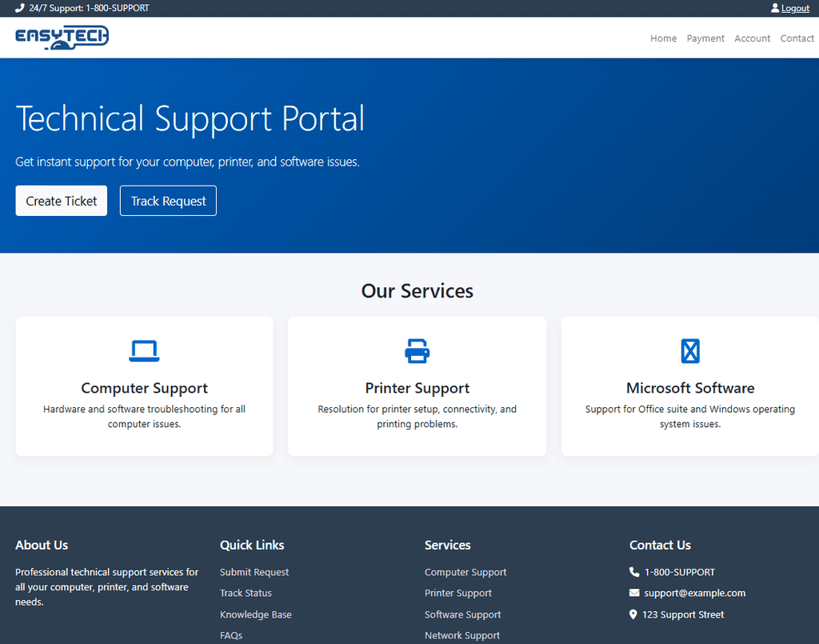Click 'Resolution for printer setup' description
819x644 pixels.
pyautogui.click(x=417, y=416)
